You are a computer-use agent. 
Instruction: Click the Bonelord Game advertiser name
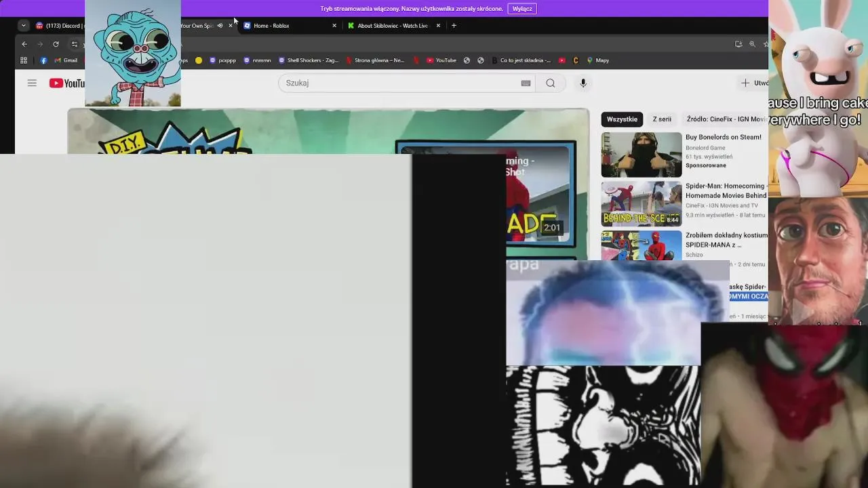pyautogui.click(x=705, y=148)
